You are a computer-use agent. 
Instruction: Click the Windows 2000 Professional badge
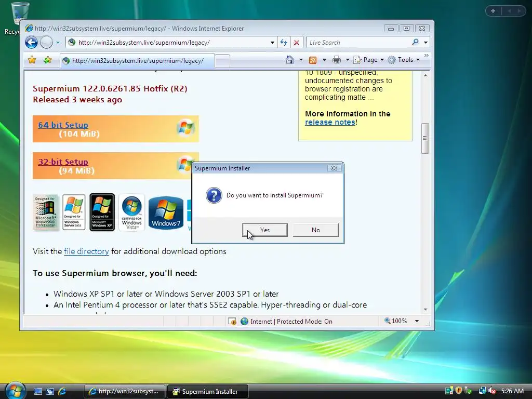coord(46,212)
